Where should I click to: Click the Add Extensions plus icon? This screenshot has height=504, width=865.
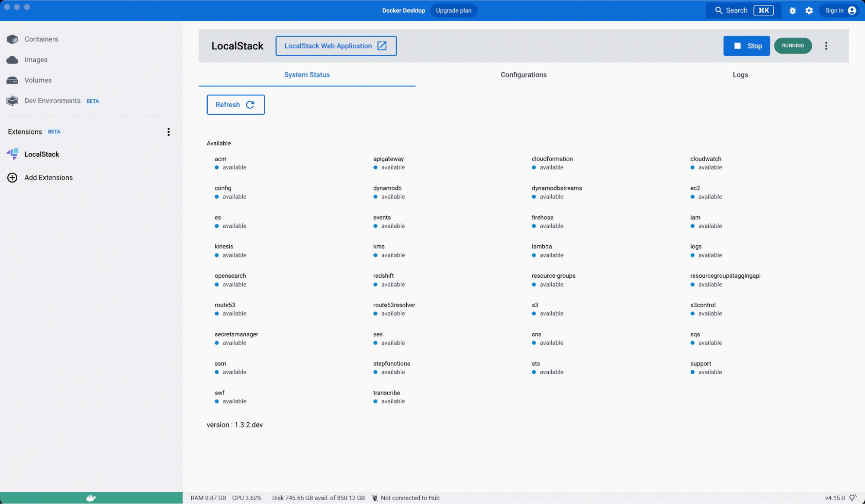[13, 178]
